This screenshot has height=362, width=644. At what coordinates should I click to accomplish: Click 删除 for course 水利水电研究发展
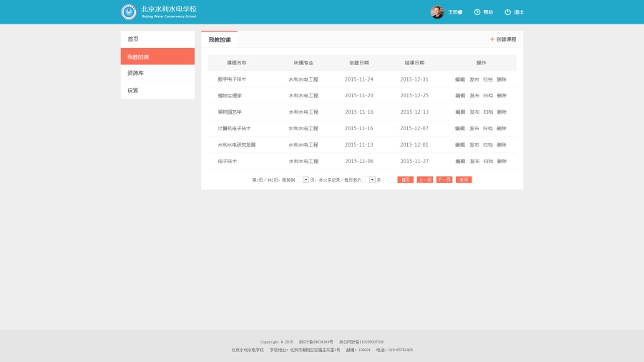pyautogui.click(x=502, y=145)
